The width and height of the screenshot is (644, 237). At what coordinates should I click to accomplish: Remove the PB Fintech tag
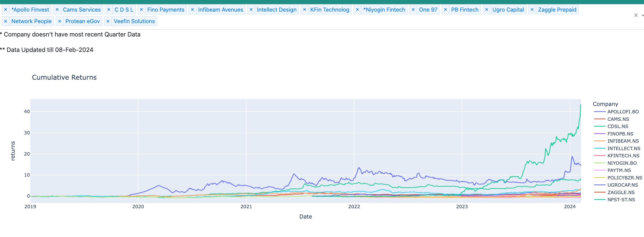pos(446,10)
